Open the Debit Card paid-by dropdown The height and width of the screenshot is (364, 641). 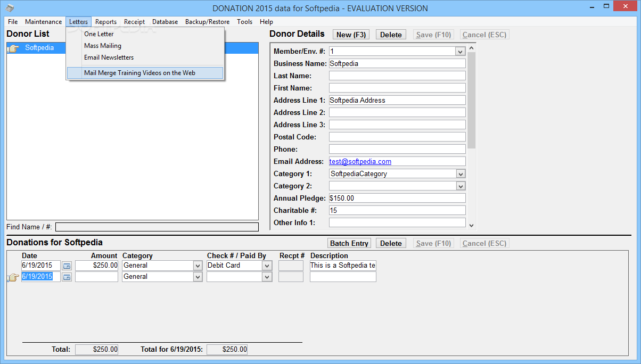267,266
